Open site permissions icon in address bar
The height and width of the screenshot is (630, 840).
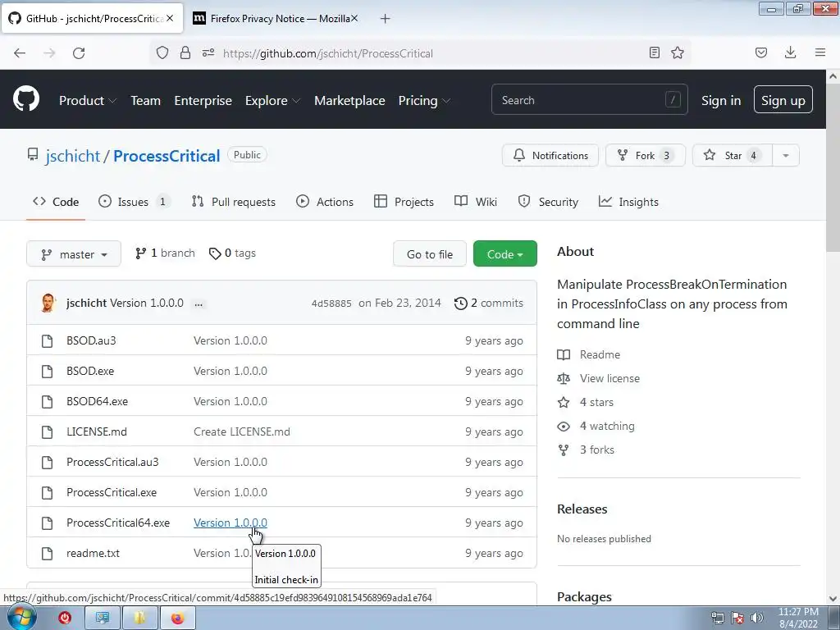[208, 52]
